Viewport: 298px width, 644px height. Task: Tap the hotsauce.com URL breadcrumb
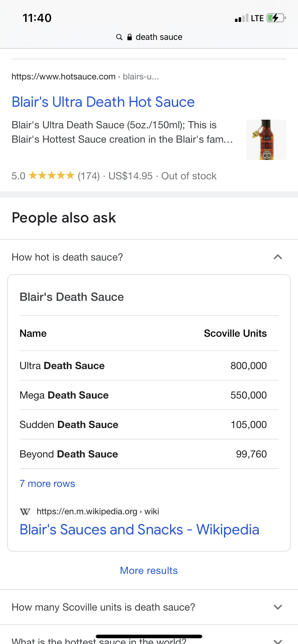coord(85,77)
